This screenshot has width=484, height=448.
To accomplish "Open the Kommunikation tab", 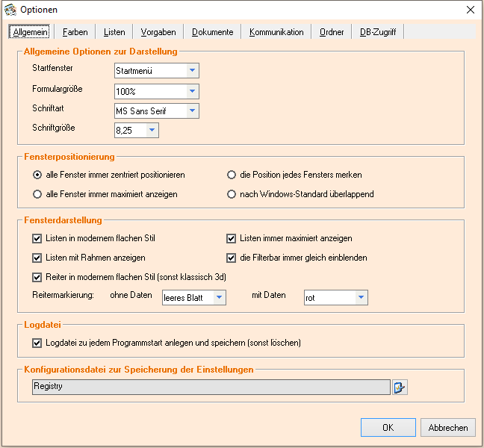I will point(276,32).
